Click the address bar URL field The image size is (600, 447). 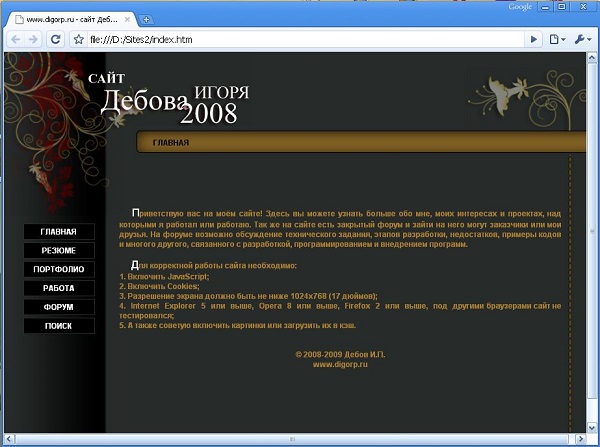[x=300, y=39]
